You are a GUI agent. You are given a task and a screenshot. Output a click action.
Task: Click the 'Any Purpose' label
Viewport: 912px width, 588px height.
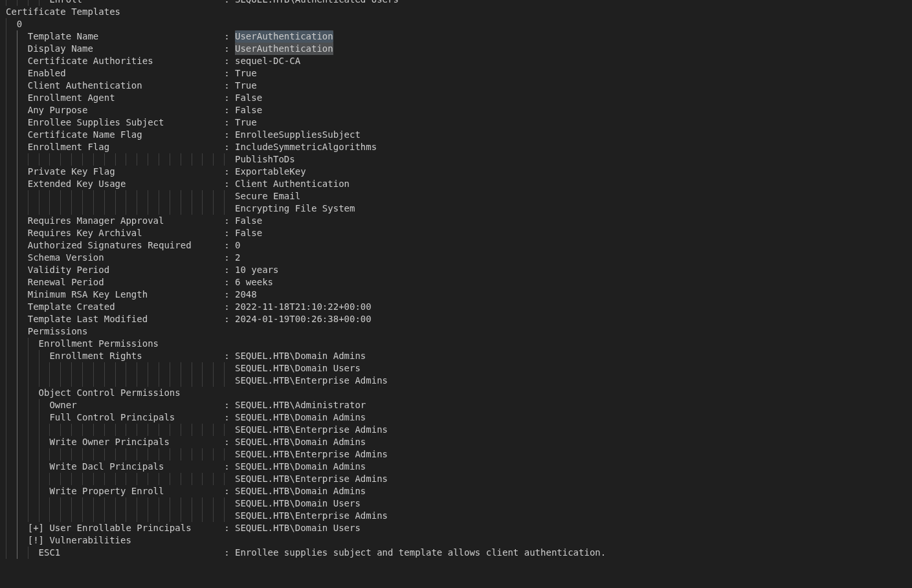(x=58, y=110)
